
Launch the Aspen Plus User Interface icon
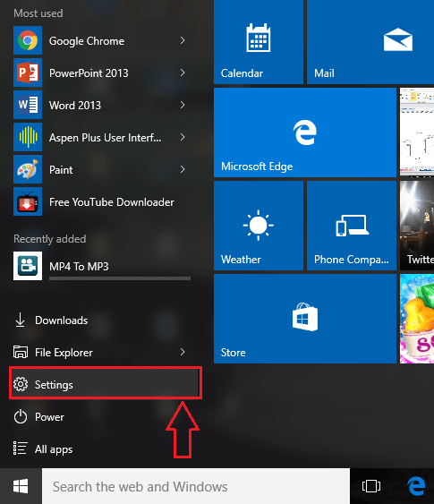click(28, 137)
